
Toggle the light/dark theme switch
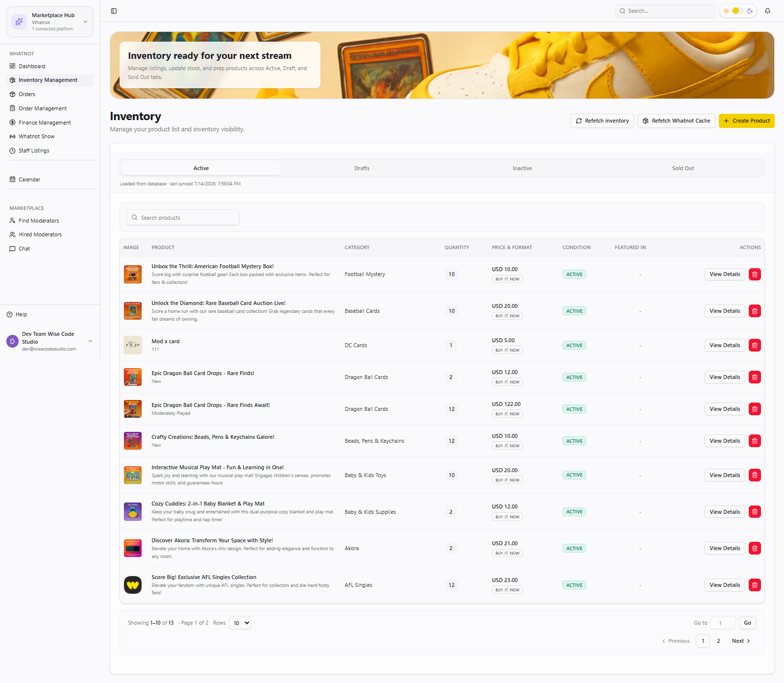point(737,11)
